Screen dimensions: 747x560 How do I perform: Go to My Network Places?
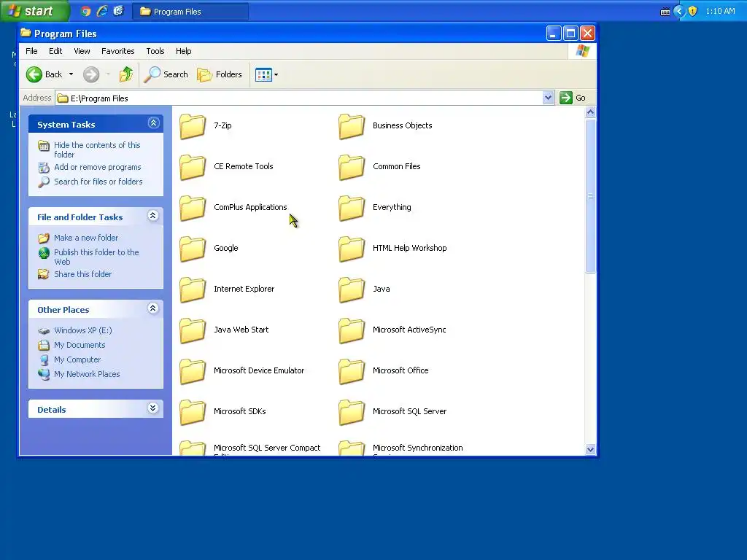[87, 374]
